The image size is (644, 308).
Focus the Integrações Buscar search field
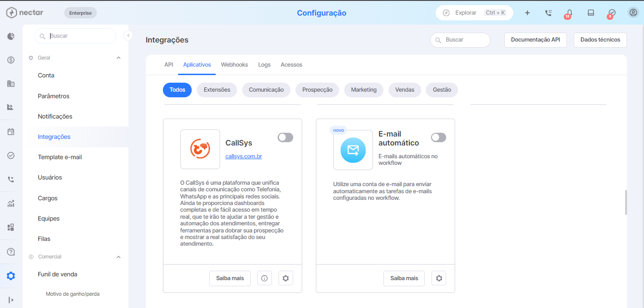[460, 40]
